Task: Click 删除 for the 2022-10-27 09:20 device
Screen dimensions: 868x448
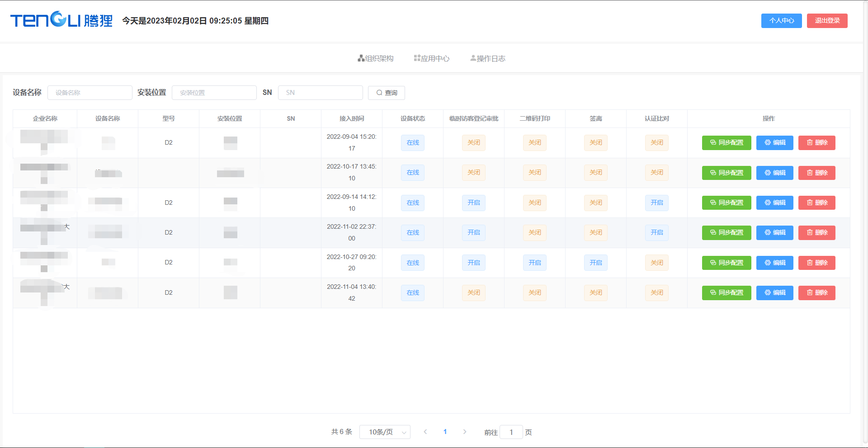Action: [816, 263]
